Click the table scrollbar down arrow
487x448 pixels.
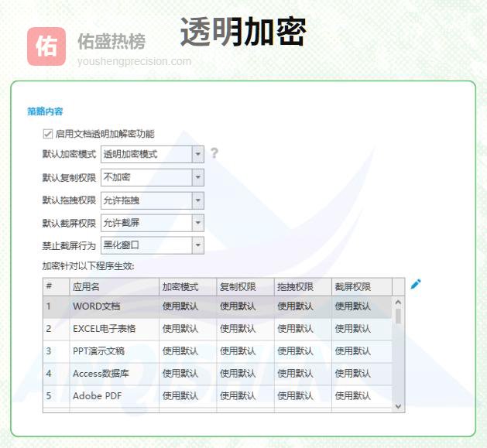click(x=398, y=405)
